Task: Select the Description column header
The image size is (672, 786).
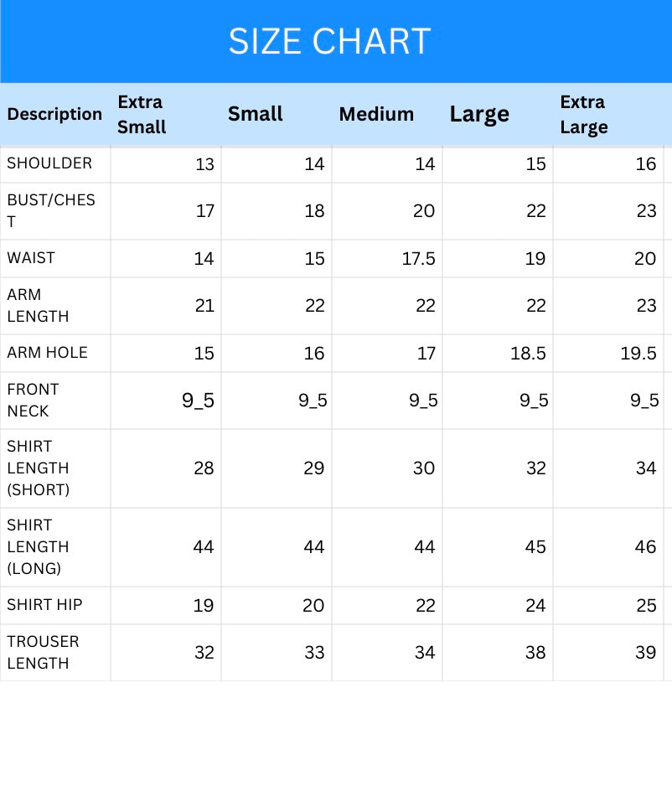Action: (54, 114)
